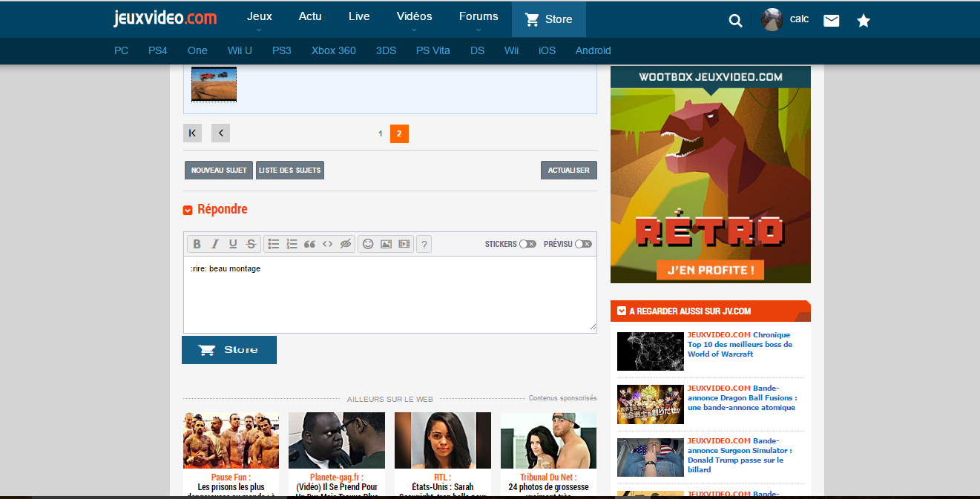This screenshot has height=499, width=980.
Task: Click the Actualiser button
Action: [569, 171]
